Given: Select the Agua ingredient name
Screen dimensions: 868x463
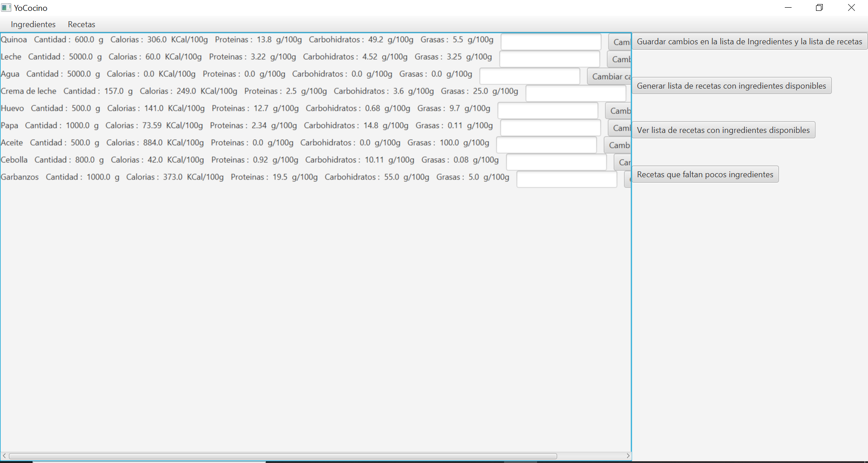Looking at the screenshot, I should coord(10,74).
